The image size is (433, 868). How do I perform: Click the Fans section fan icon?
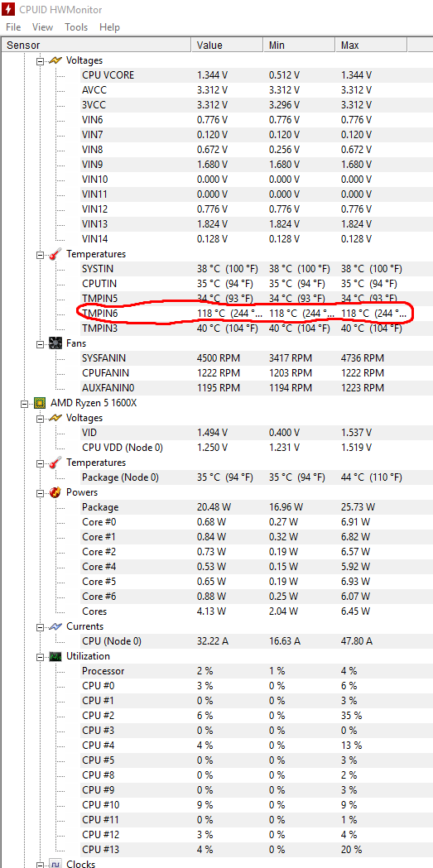55,343
